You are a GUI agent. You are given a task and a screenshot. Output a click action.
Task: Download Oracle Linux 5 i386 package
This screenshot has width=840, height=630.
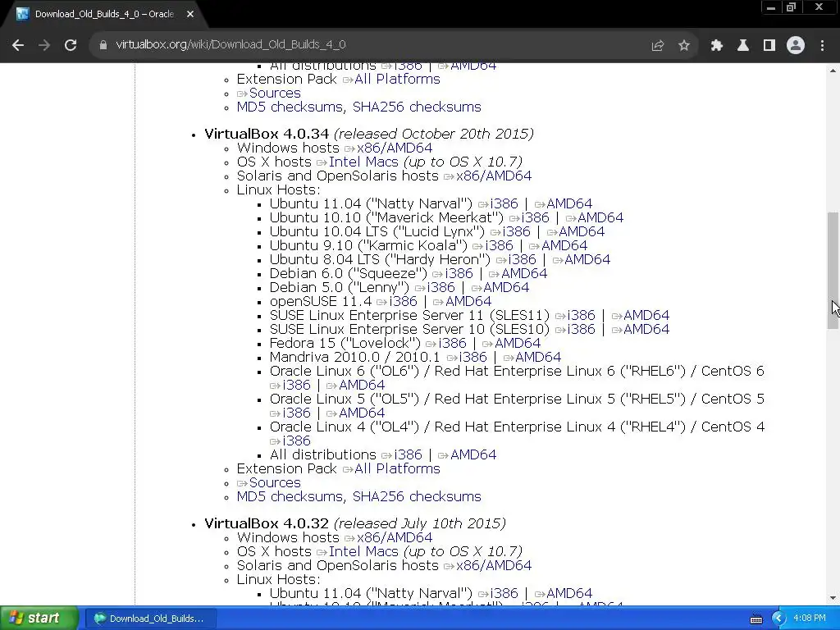297,413
